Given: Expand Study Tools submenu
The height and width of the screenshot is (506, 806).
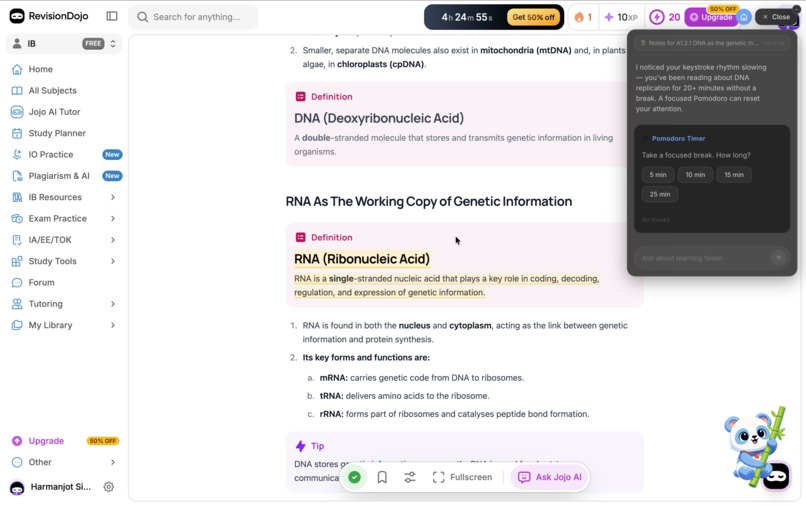Looking at the screenshot, I should (x=113, y=261).
